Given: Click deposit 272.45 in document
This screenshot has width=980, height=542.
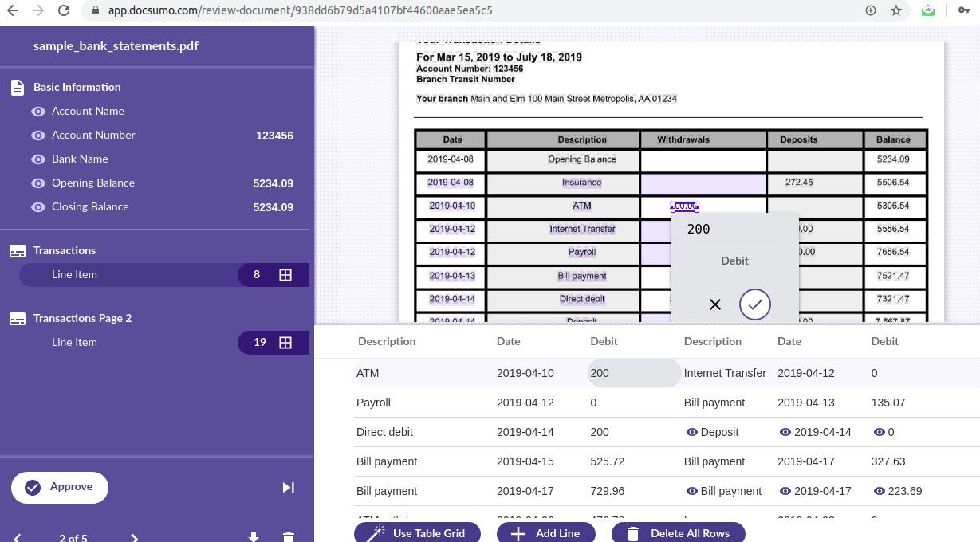Looking at the screenshot, I should pyautogui.click(x=799, y=183).
